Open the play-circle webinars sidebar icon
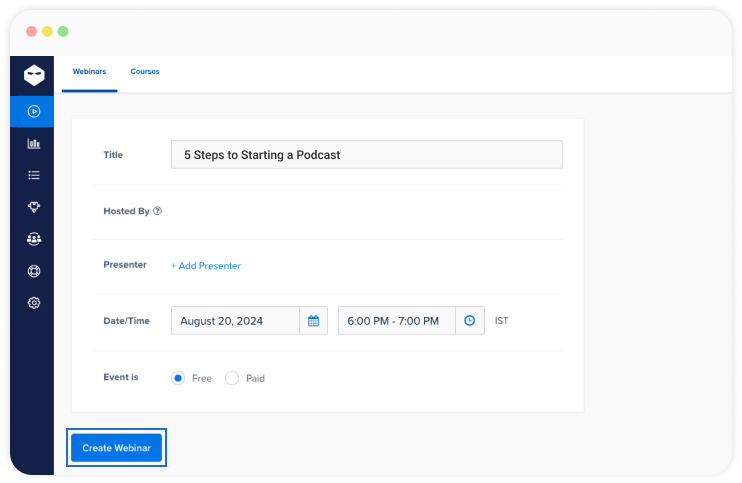The image size is (742, 483). pos(34,112)
